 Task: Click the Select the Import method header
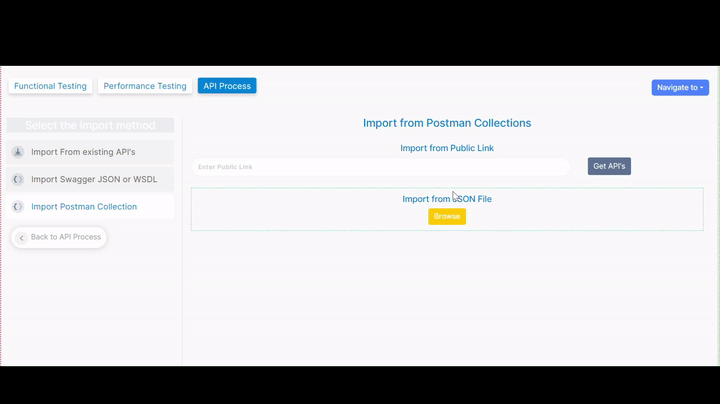pyautogui.click(x=90, y=125)
